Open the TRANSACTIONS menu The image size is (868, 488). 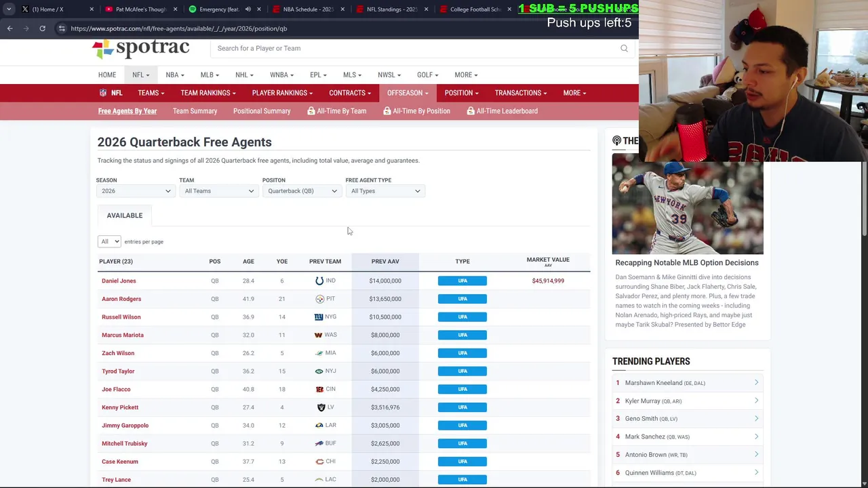tap(521, 93)
